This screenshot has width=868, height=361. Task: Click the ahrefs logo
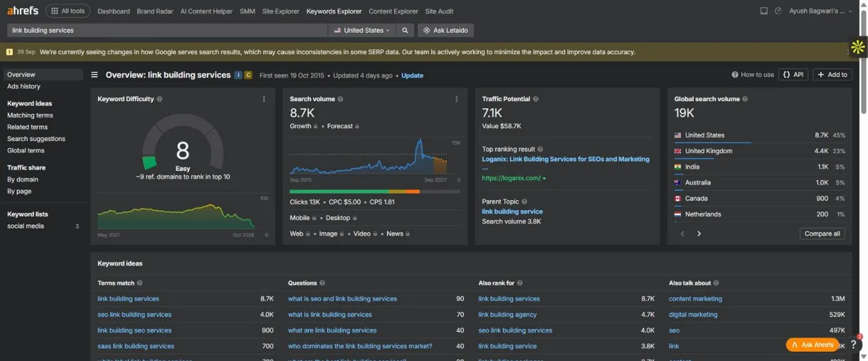tap(23, 11)
